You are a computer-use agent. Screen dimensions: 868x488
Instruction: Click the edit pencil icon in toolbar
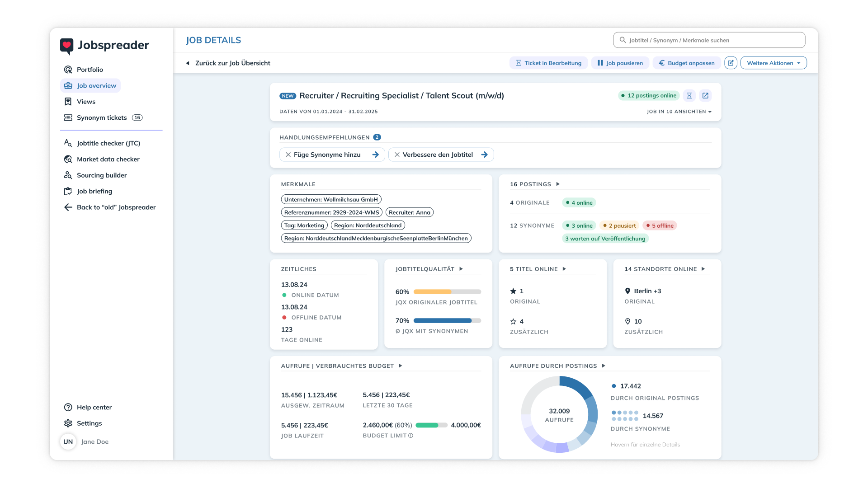tap(731, 63)
